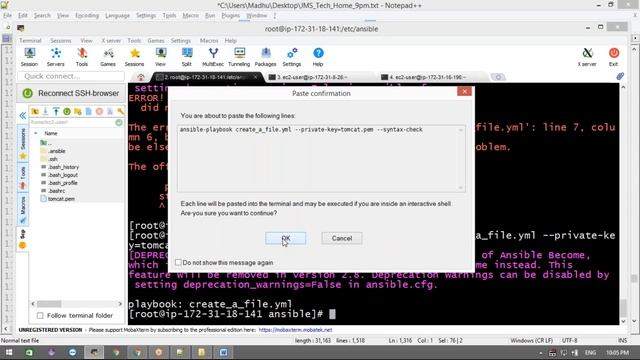
Task: Click the star Sessions toolbar icon
Action: click(134, 57)
